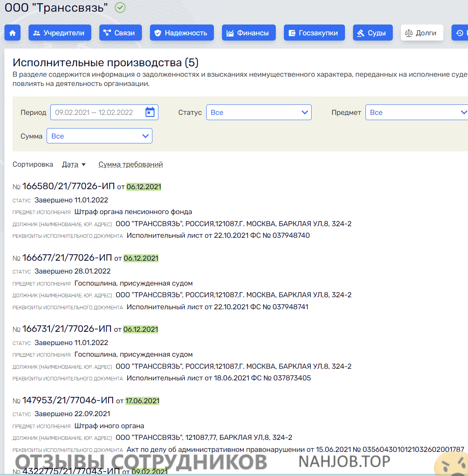Viewport: 468px width, 476px height.
Task: Click proceeding number 147953/21/77046-ИП
Action: 68,400
